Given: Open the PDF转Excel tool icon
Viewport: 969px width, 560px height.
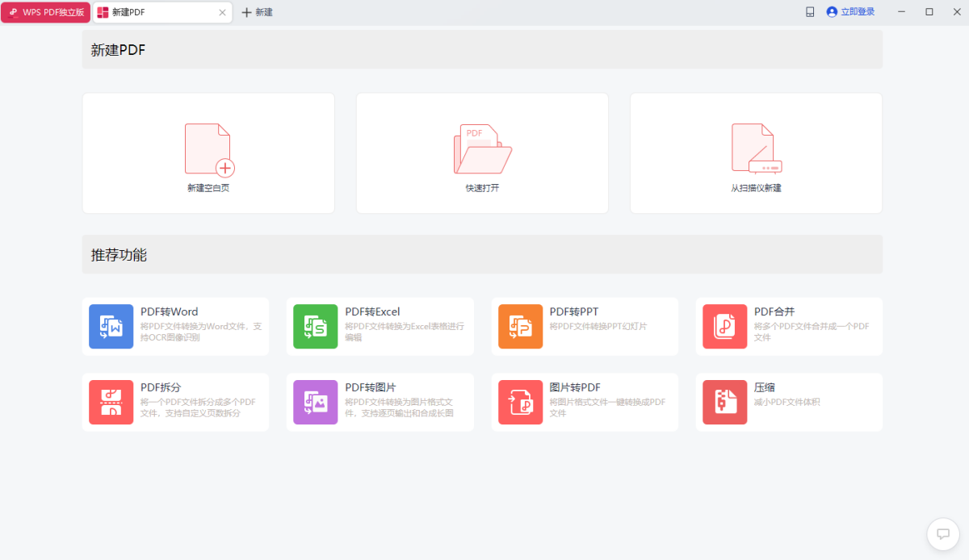Looking at the screenshot, I should [x=315, y=326].
